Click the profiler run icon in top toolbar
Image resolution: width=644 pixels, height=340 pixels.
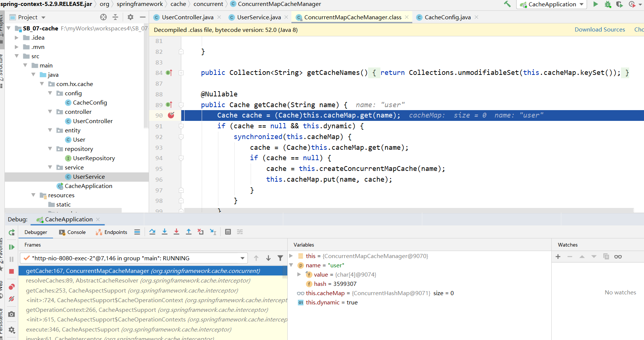click(x=632, y=4)
